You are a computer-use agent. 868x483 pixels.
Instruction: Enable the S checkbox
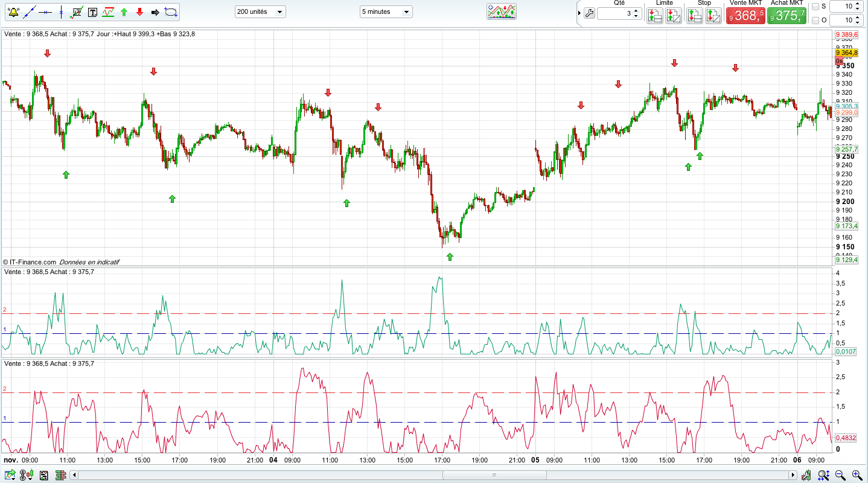(x=815, y=7)
